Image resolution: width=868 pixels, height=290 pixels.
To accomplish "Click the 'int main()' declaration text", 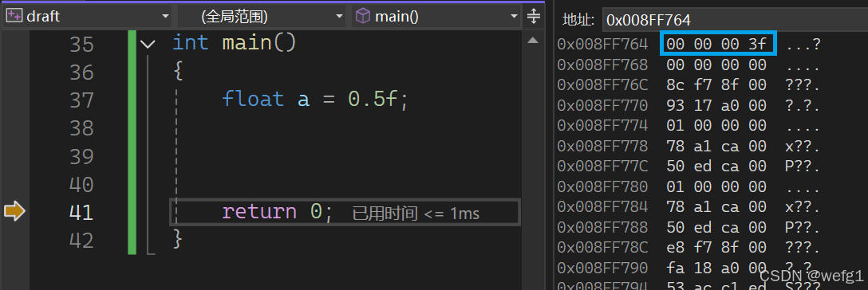I will [235, 43].
